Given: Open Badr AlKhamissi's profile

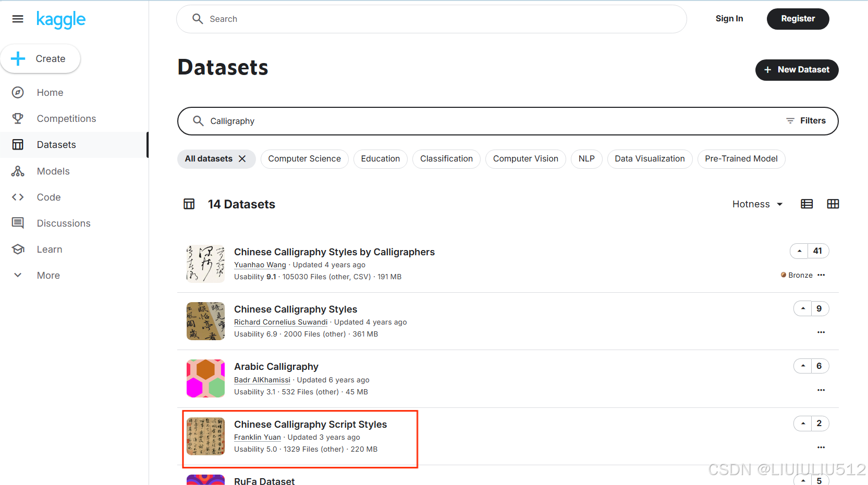Looking at the screenshot, I should coord(262,380).
